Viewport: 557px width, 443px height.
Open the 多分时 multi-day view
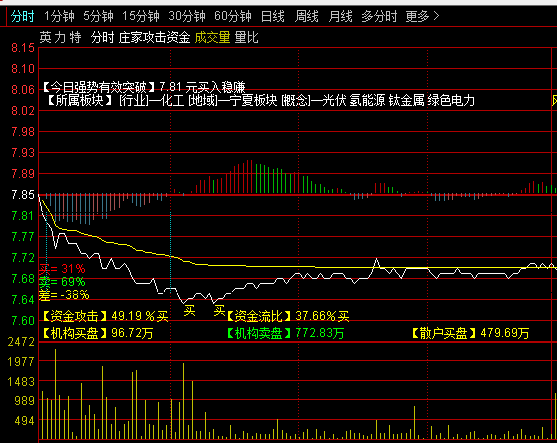(x=379, y=16)
